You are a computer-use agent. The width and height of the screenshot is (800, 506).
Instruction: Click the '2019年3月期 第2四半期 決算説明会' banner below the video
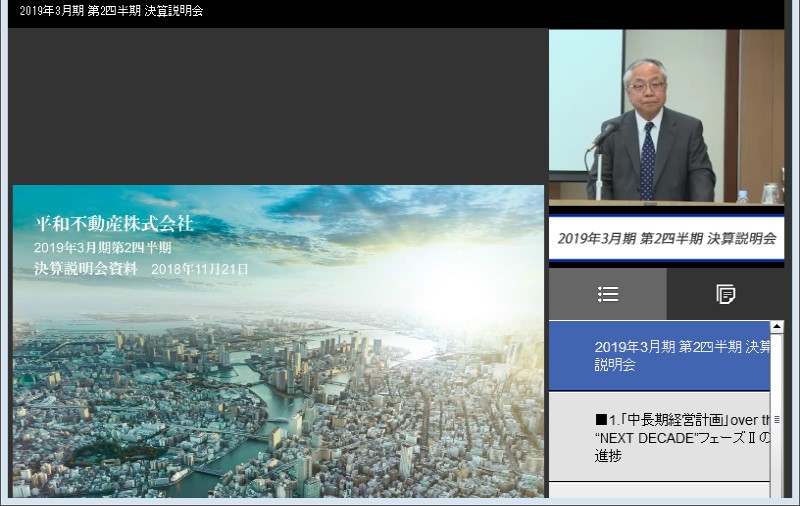pyautogui.click(x=666, y=238)
